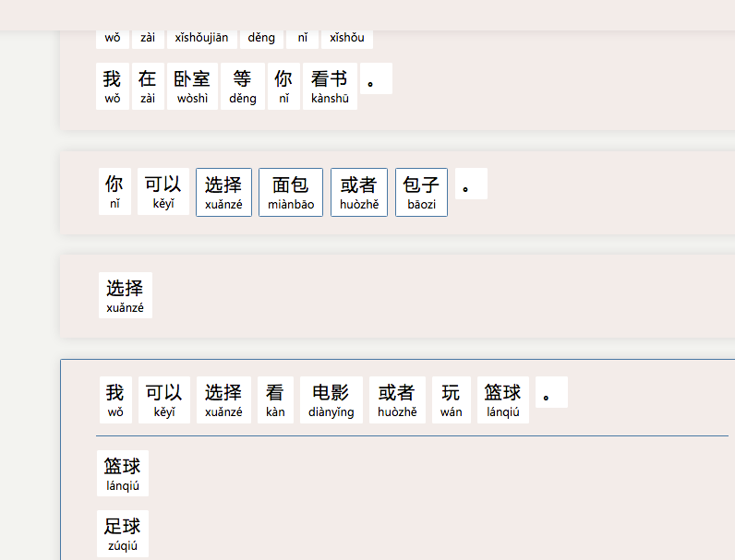Click the 足球 (zúqiú) word tile

tap(122, 533)
